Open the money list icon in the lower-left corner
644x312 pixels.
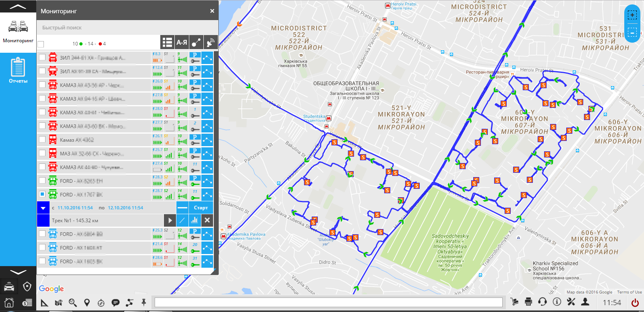27,303
